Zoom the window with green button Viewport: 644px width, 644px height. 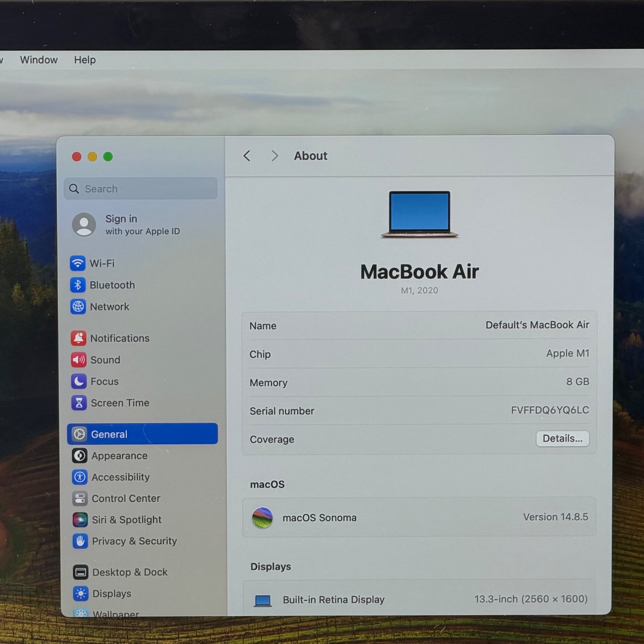pos(108,157)
